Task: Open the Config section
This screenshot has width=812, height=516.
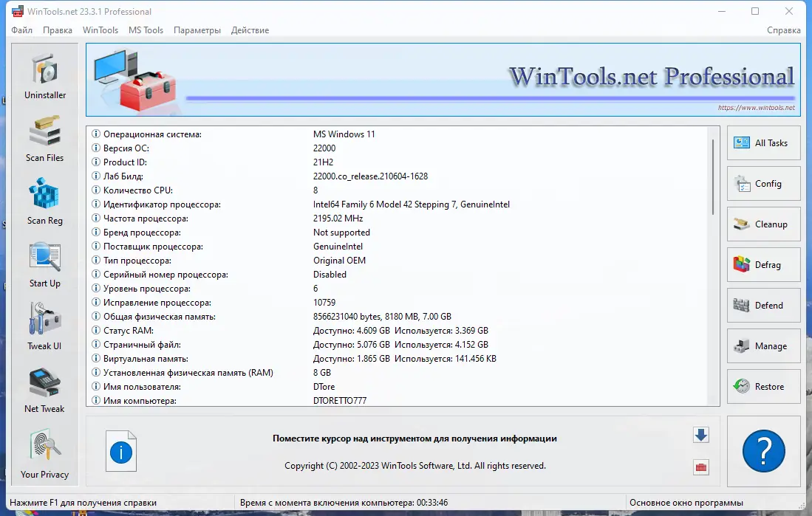Action: (764, 184)
